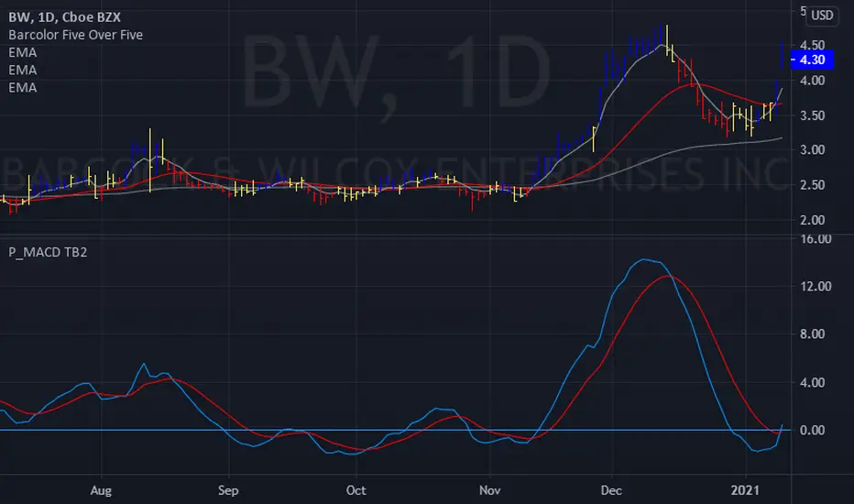
Task: Open the USD currency selector
Action: pyautogui.click(x=822, y=16)
